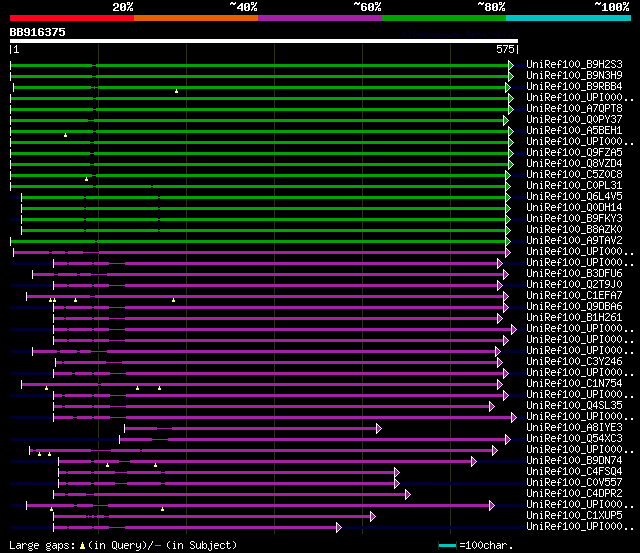Click the purple arrowhead ending C4FSQ4 alignment

click(x=397, y=473)
